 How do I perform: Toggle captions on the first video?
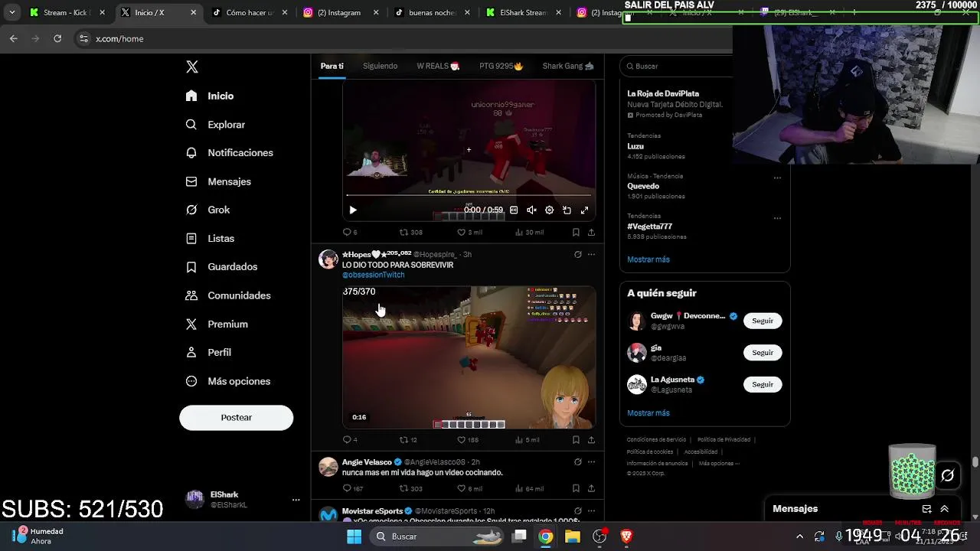click(x=514, y=210)
